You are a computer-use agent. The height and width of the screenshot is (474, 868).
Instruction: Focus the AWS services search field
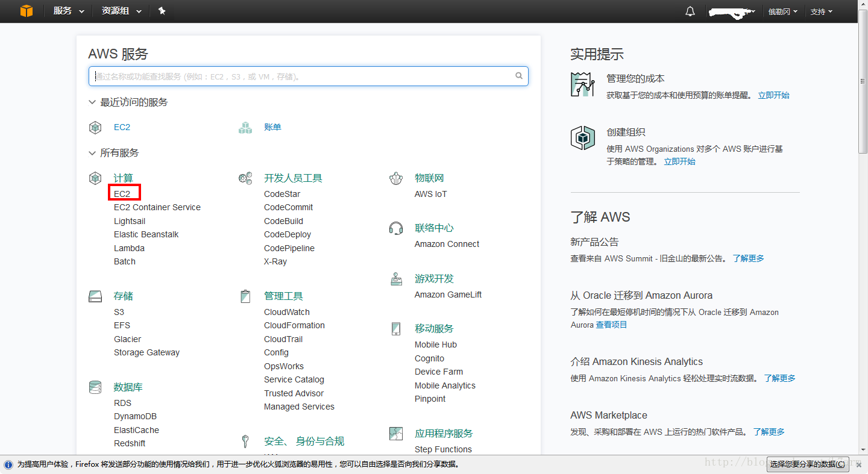308,76
